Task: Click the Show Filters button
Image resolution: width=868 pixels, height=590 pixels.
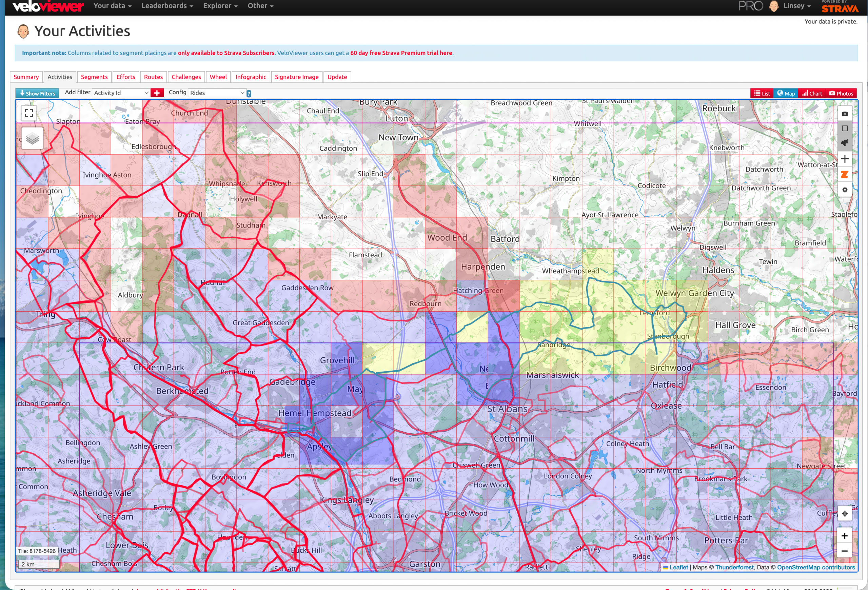Action: (37, 93)
